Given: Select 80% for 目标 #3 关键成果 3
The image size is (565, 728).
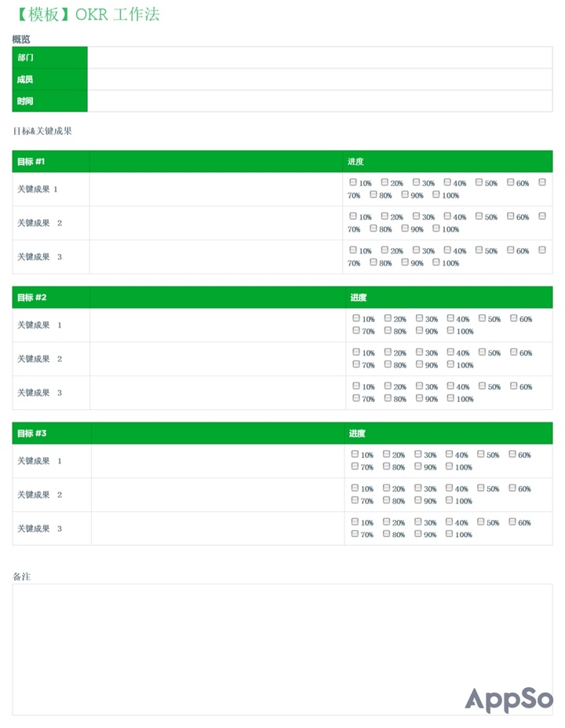Looking at the screenshot, I should click(x=387, y=534).
